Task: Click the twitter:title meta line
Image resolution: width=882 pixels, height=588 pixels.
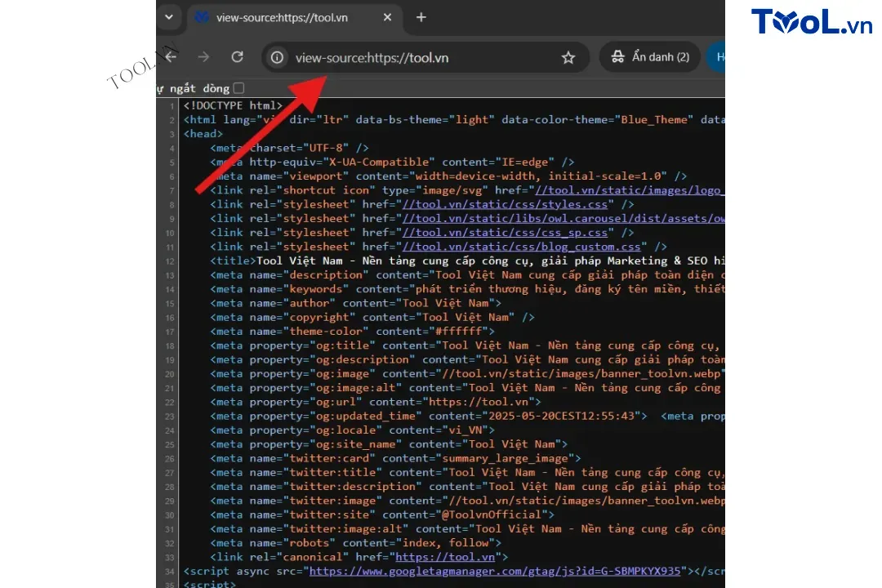Action: (467, 473)
